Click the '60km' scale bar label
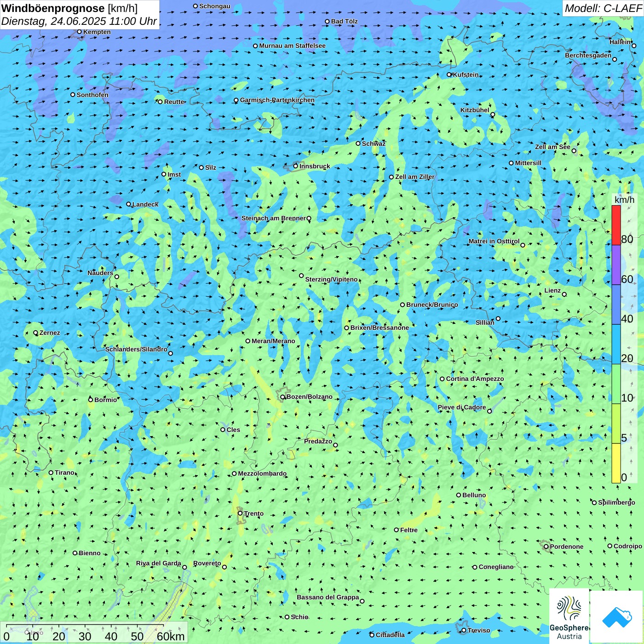Viewport: 644px width, 644px height. pos(171,636)
